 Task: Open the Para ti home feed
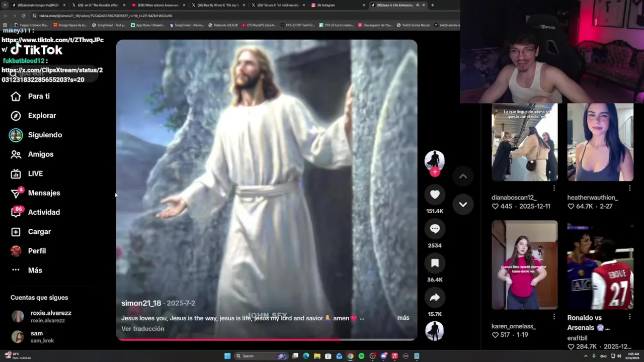(31, 96)
